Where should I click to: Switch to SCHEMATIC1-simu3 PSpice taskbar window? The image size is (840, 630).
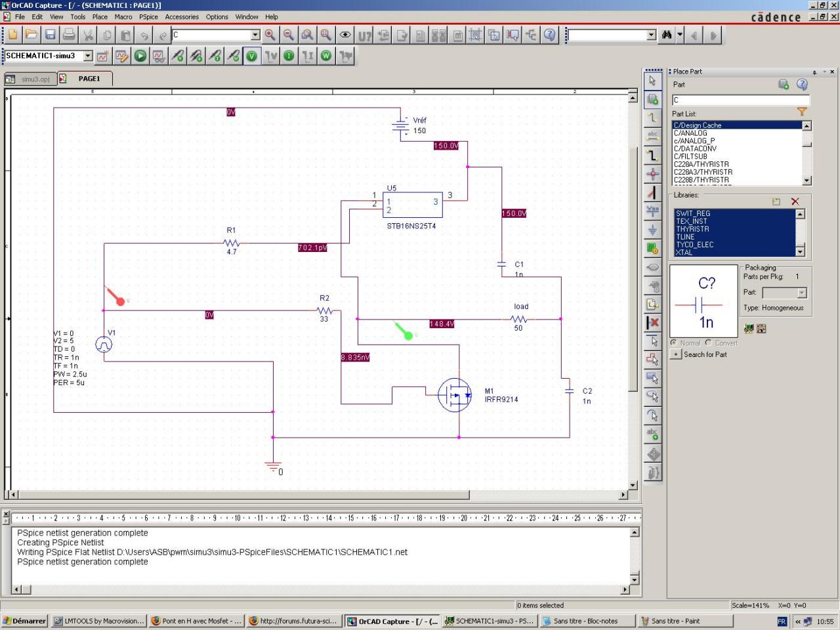tap(490, 621)
